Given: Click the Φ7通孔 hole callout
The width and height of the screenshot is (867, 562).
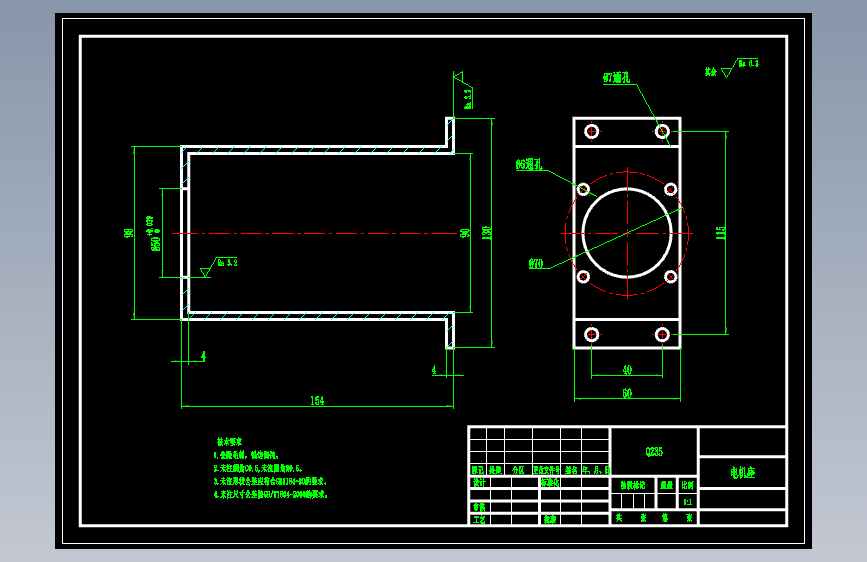Looking at the screenshot, I should click(616, 77).
